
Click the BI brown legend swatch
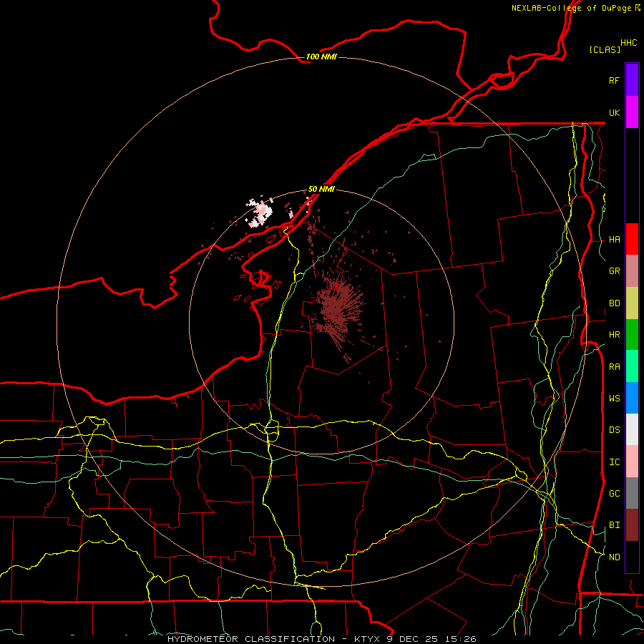click(632, 525)
